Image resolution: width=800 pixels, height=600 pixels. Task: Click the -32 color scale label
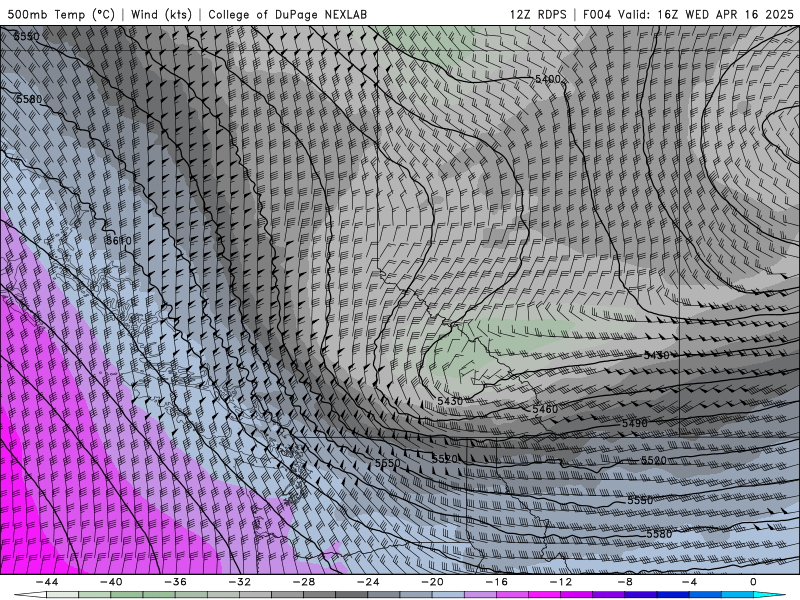(239, 582)
